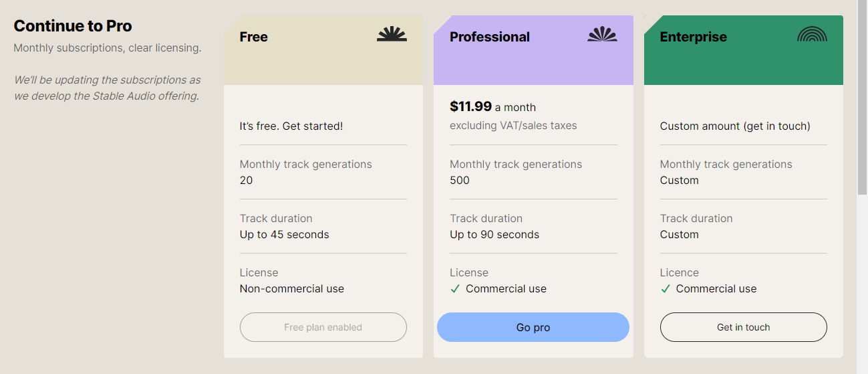The width and height of the screenshot is (868, 374).
Task: Click the Enterprise commercial use checkmark
Action: (x=665, y=289)
